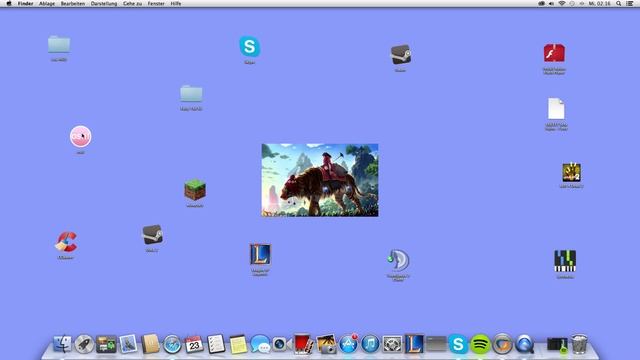Screen dimensions: 640x360
Task: Open Contacts address book in the Dock
Action: pos(150,344)
